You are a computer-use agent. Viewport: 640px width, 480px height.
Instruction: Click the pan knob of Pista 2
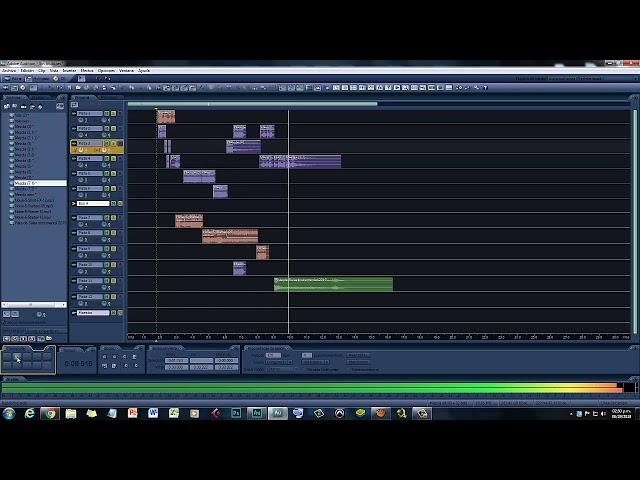point(104,135)
